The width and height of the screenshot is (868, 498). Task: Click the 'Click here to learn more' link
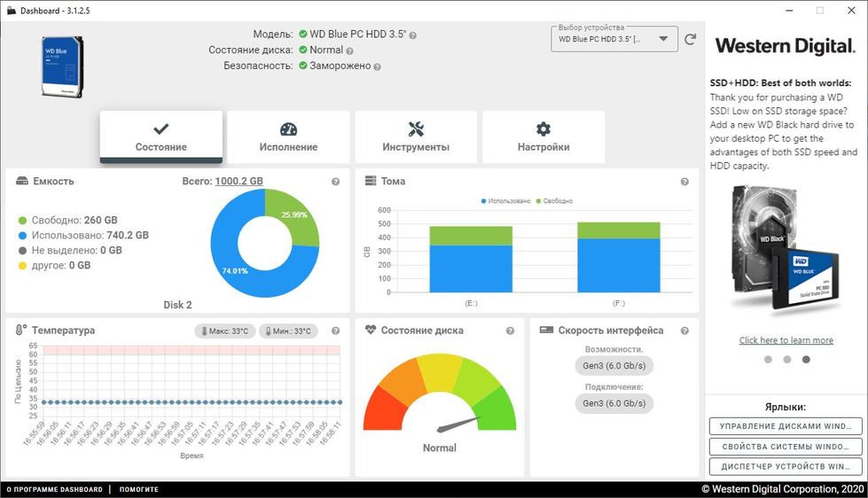coord(786,340)
